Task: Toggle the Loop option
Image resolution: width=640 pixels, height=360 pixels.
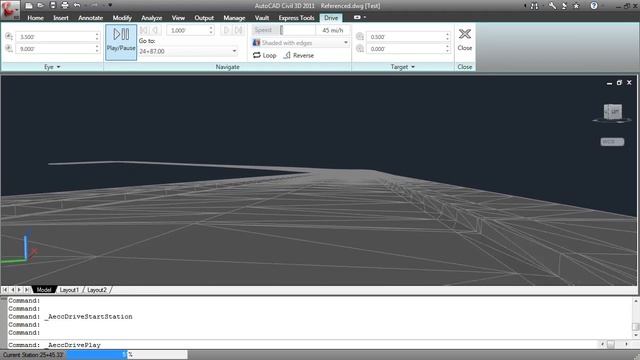Action: point(264,55)
